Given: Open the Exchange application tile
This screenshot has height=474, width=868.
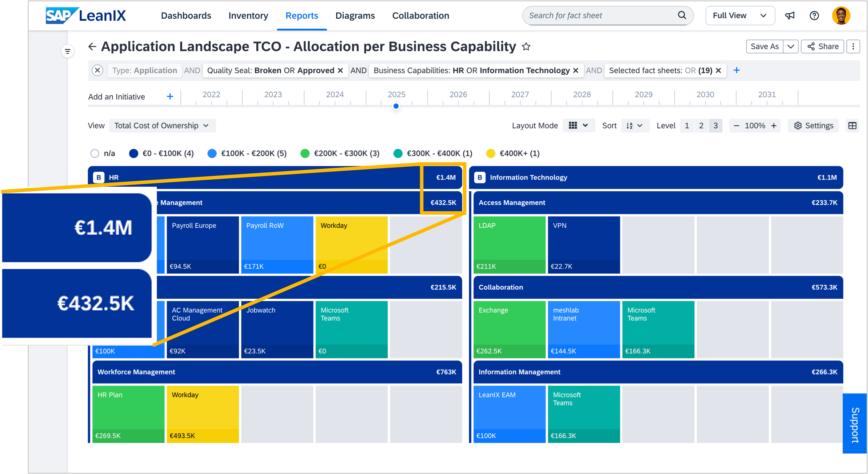Looking at the screenshot, I should point(509,329).
